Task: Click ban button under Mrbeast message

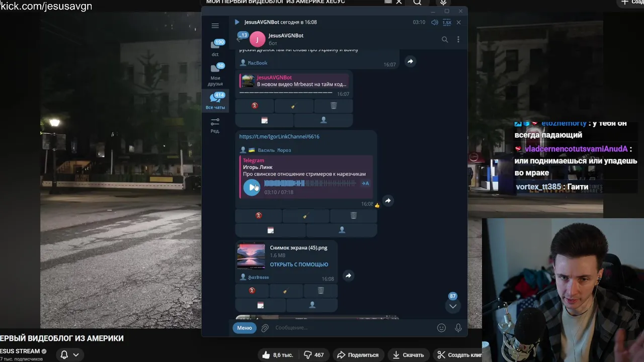Action: pos(255,106)
